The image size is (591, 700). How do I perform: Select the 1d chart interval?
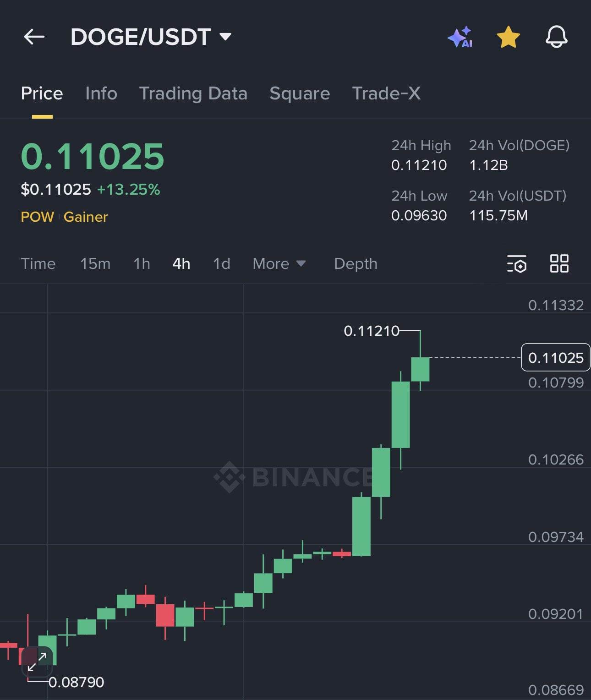(222, 264)
